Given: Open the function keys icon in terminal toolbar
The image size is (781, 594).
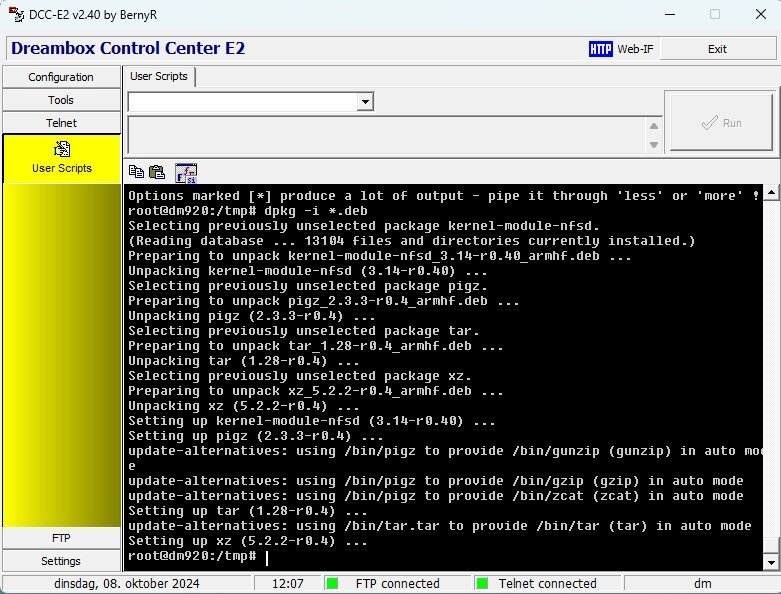Looking at the screenshot, I should pyautogui.click(x=186, y=172).
